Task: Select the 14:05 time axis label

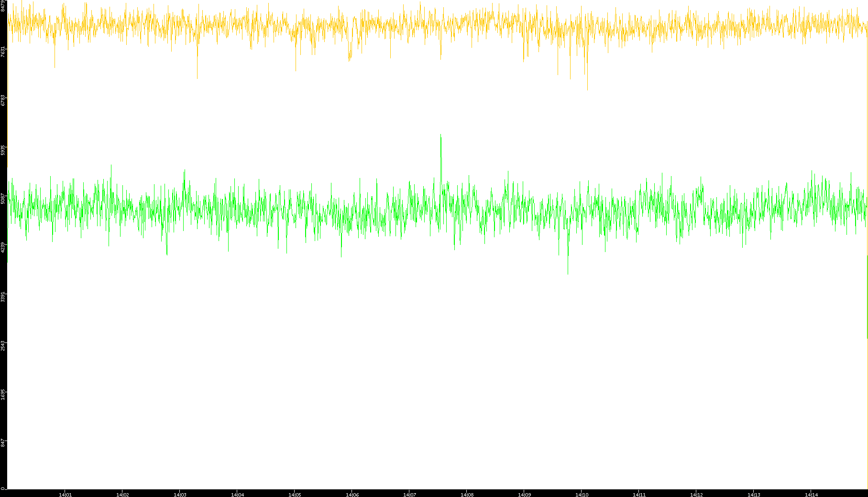Action: click(295, 495)
